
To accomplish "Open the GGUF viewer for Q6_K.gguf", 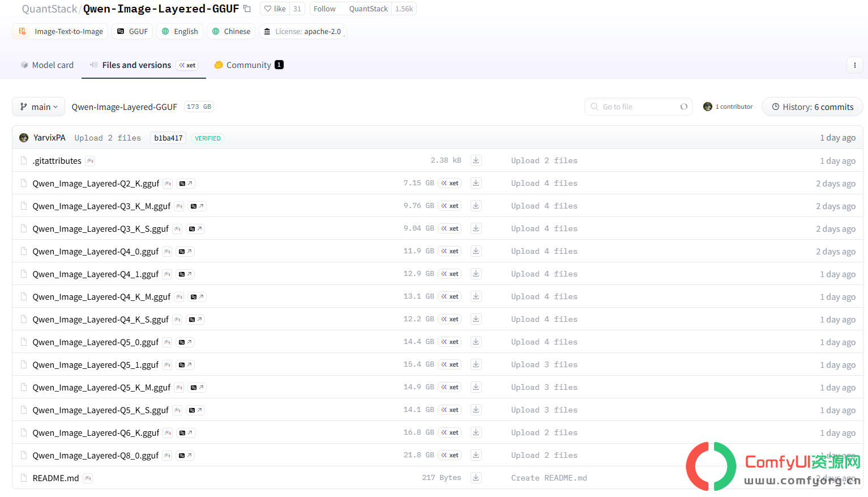I will (186, 433).
